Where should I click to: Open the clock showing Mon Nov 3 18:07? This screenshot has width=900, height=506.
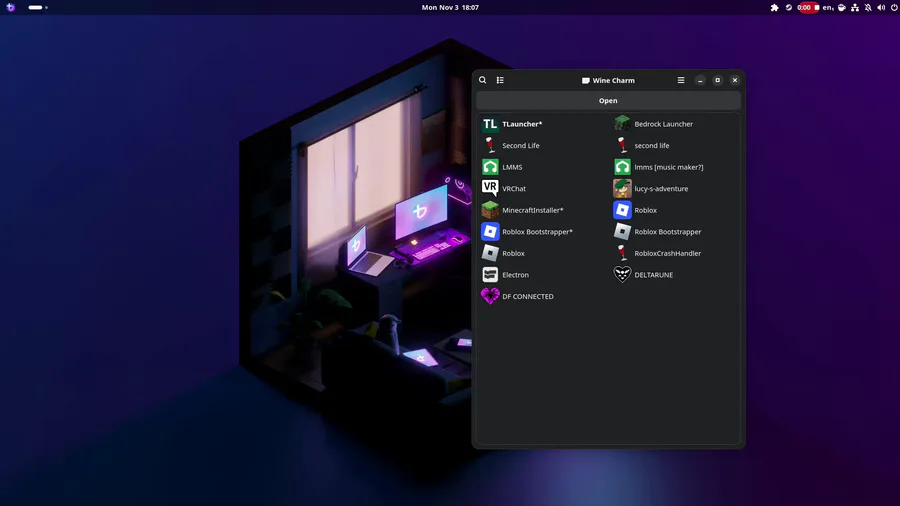(450, 7)
